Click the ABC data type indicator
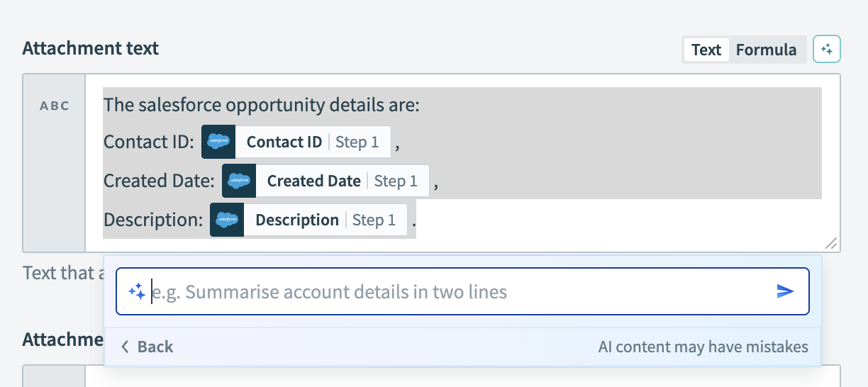The image size is (868, 387). (x=55, y=106)
